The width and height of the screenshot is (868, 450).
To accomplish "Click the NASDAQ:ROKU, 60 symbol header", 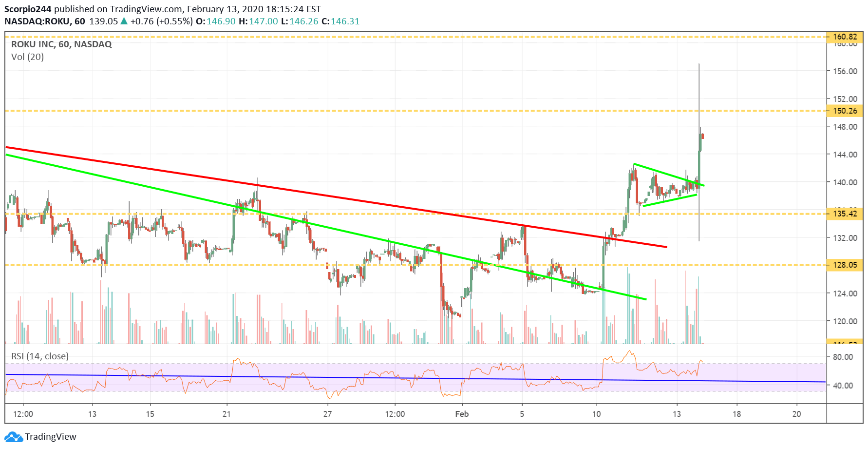I will (x=45, y=21).
